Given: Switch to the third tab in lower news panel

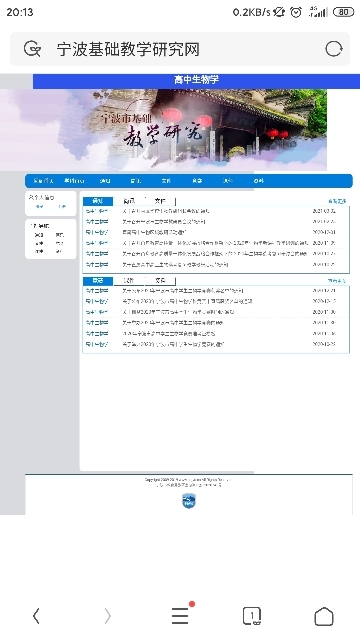Looking at the screenshot, I should 160,281.
